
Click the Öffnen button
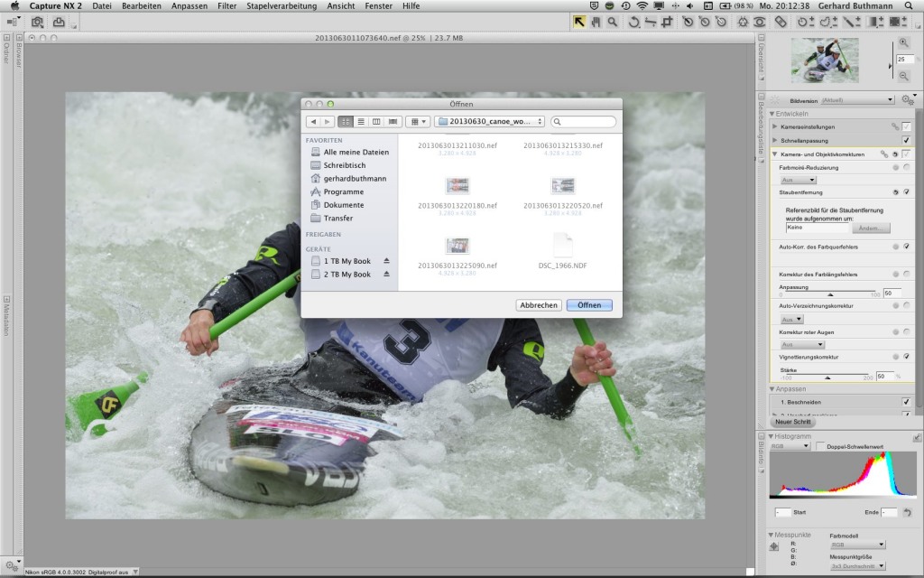589,305
